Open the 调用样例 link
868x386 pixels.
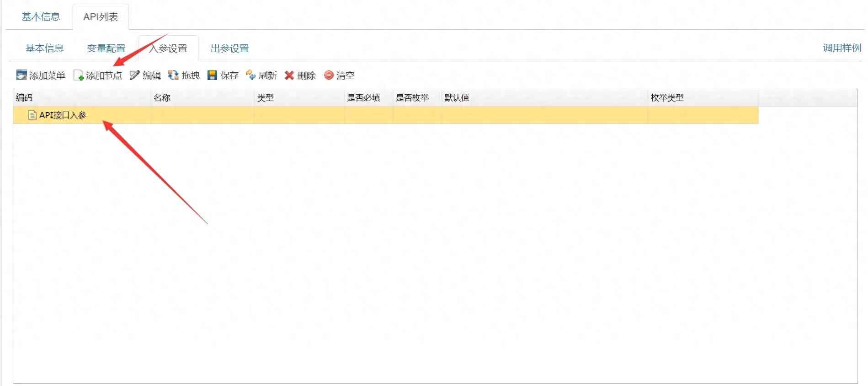tap(842, 48)
